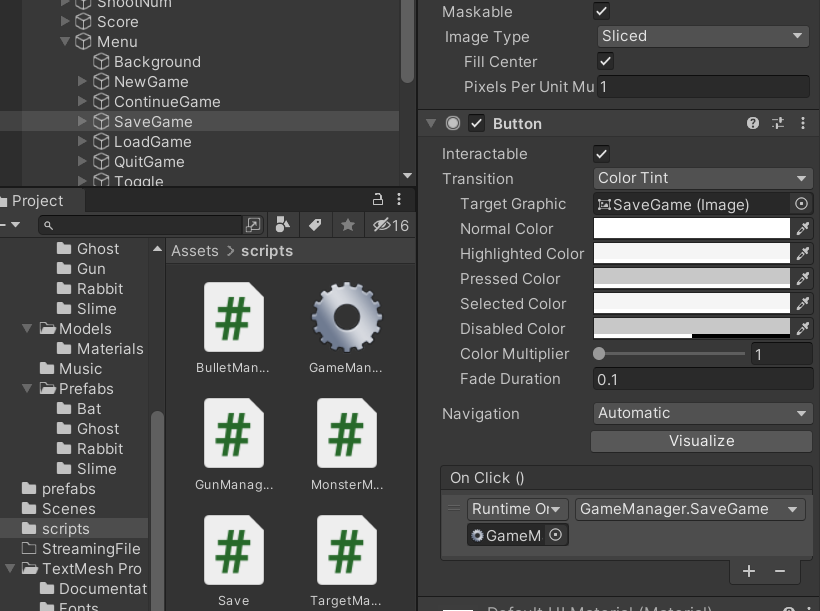Select the Pressed Color swatch
The width and height of the screenshot is (820, 611).
point(691,279)
